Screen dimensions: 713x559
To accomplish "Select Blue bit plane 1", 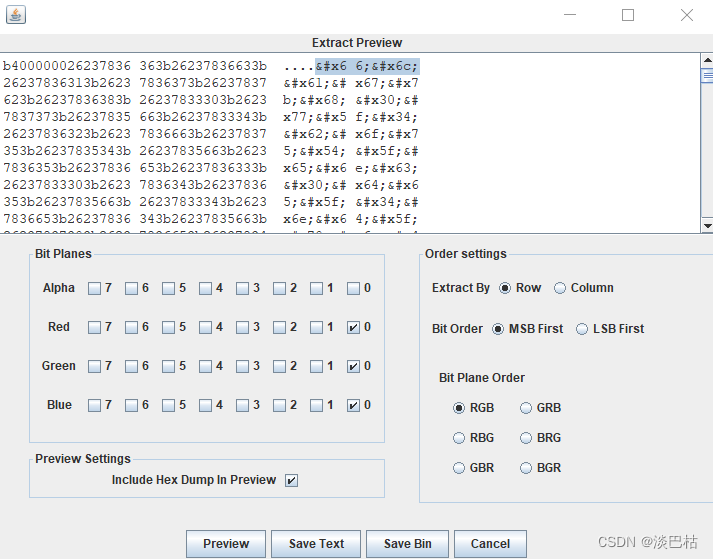I will point(316,406).
